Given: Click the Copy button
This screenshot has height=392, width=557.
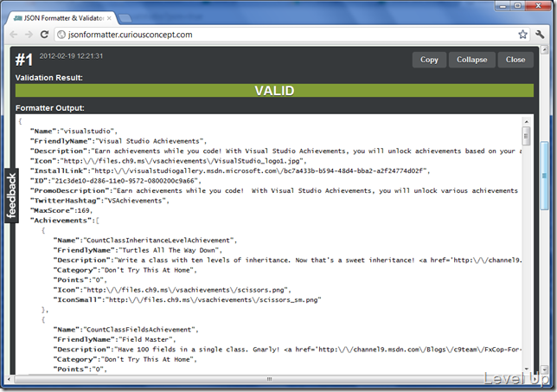Looking at the screenshot, I should [429, 60].
